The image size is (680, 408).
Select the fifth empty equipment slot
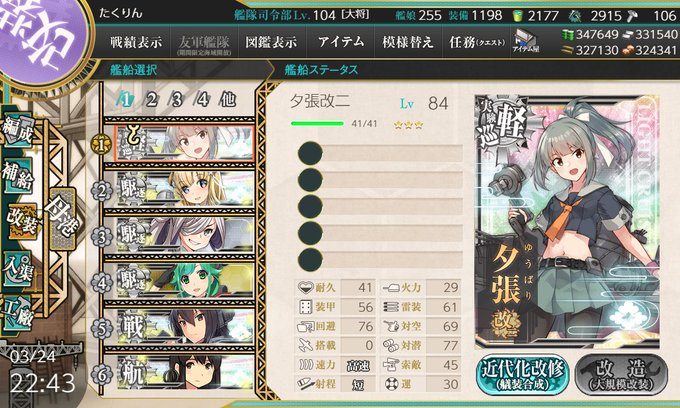pyautogui.click(x=380, y=260)
